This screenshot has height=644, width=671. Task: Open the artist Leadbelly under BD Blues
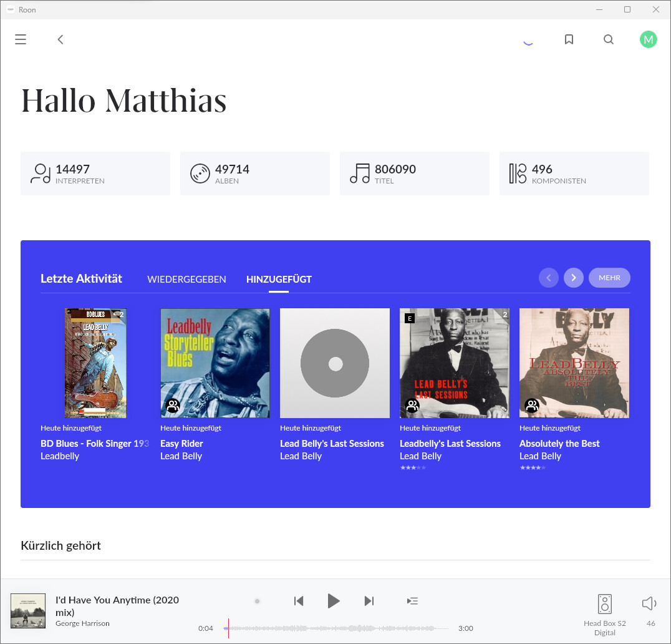pos(60,456)
